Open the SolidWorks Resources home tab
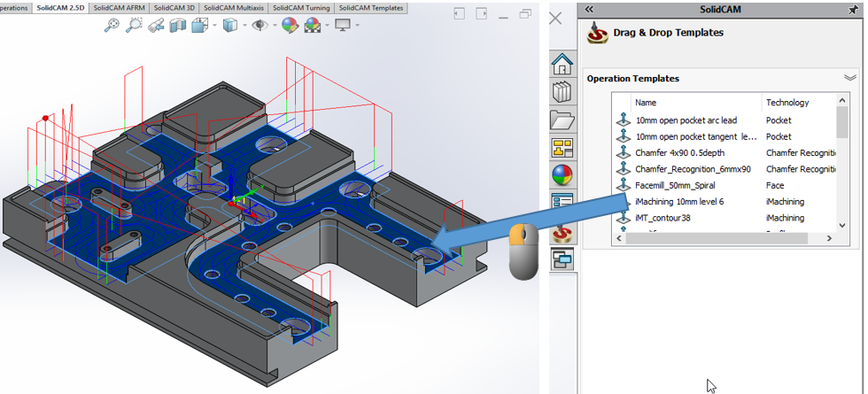The image size is (868, 394). (562, 65)
